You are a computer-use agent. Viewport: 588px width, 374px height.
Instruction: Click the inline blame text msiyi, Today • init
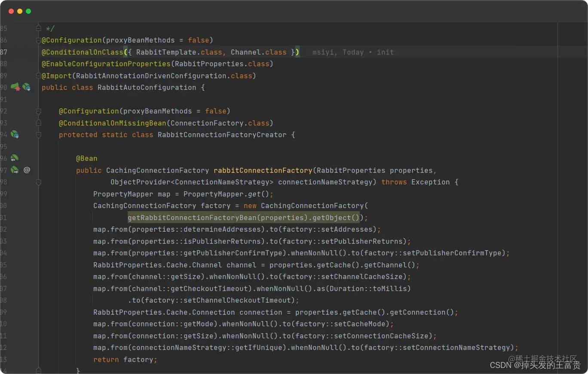(x=353, y=52)
